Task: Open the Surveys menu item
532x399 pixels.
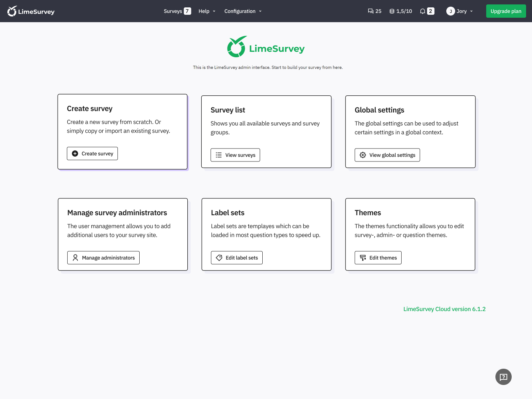Action: pos(173,11)
